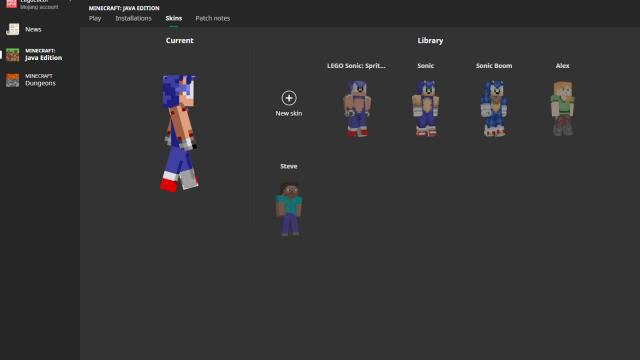Select the Alex skin thumbnail

[x=562, y=109]
